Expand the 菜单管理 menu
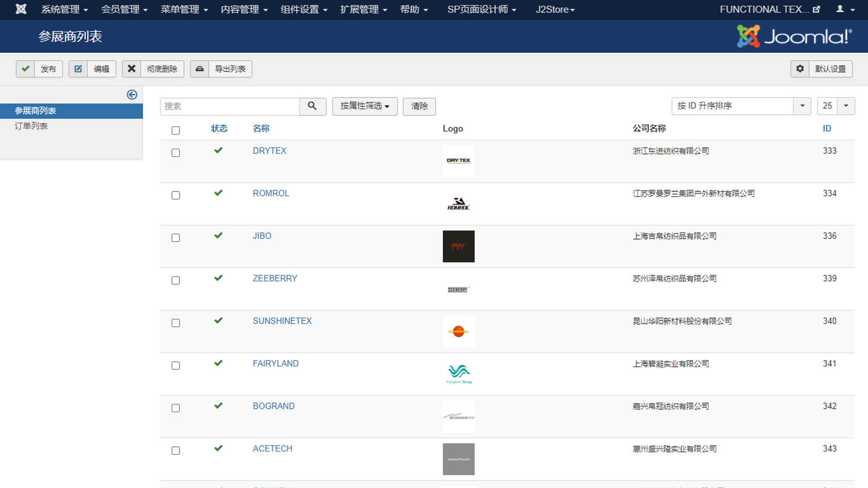868x488 pixels. (x=184, y=9)
